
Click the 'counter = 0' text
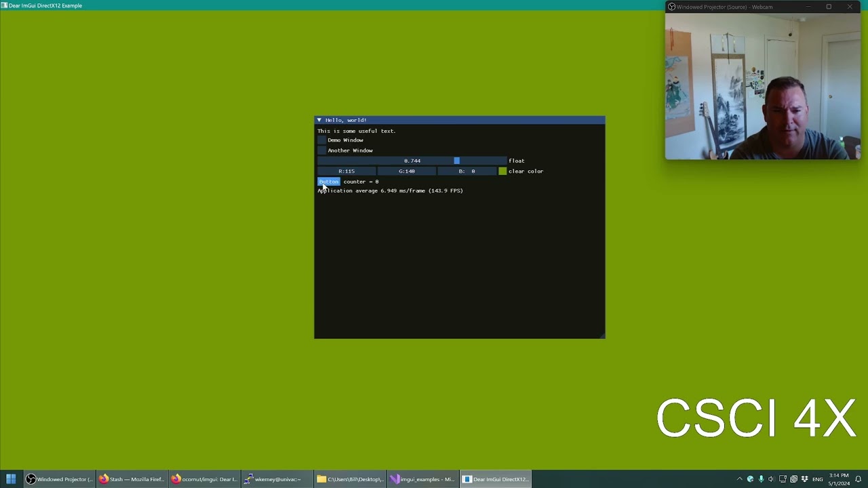tap(361, 182)
